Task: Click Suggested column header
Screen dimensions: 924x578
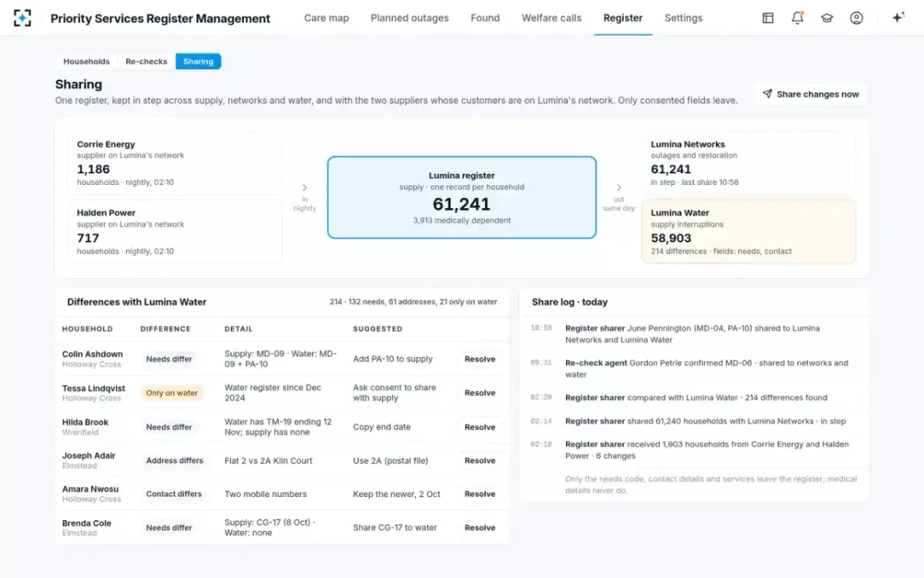Action: pyautogui.click(x=378, y=329)
